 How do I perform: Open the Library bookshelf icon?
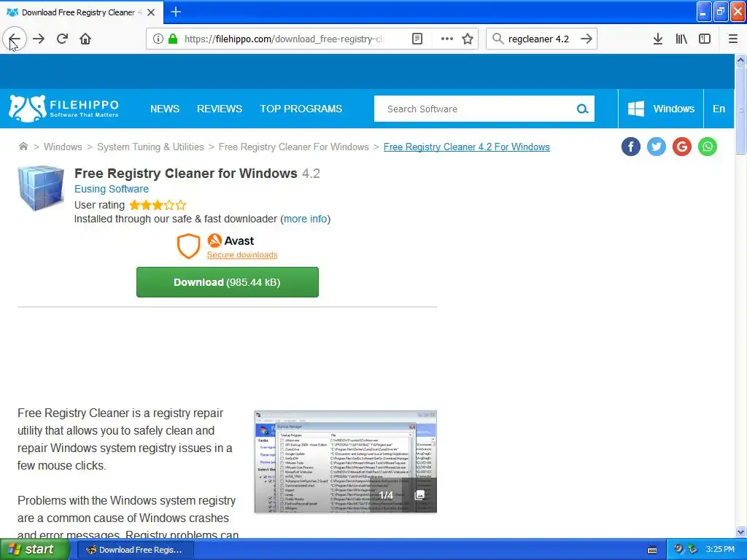tap(681, 39)
